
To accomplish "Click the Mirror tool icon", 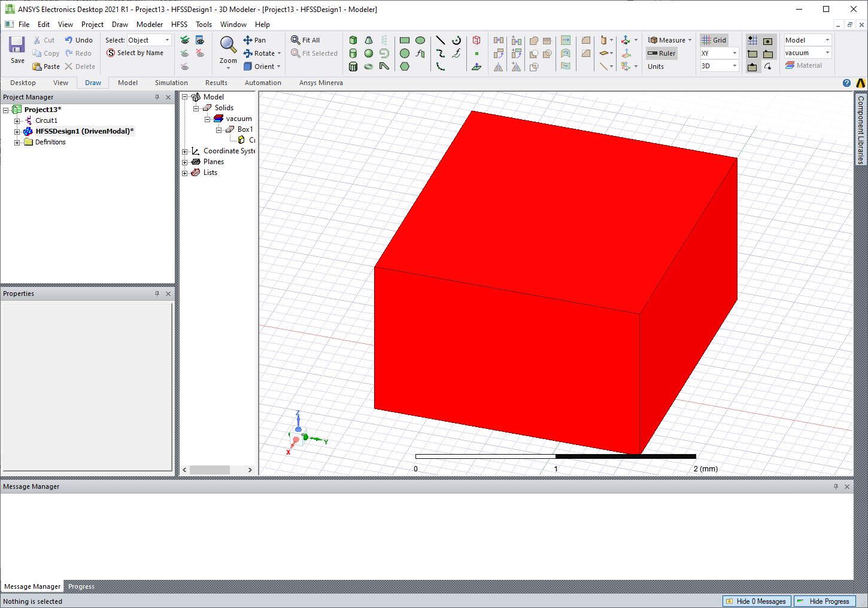I will (x=498, y=66).
